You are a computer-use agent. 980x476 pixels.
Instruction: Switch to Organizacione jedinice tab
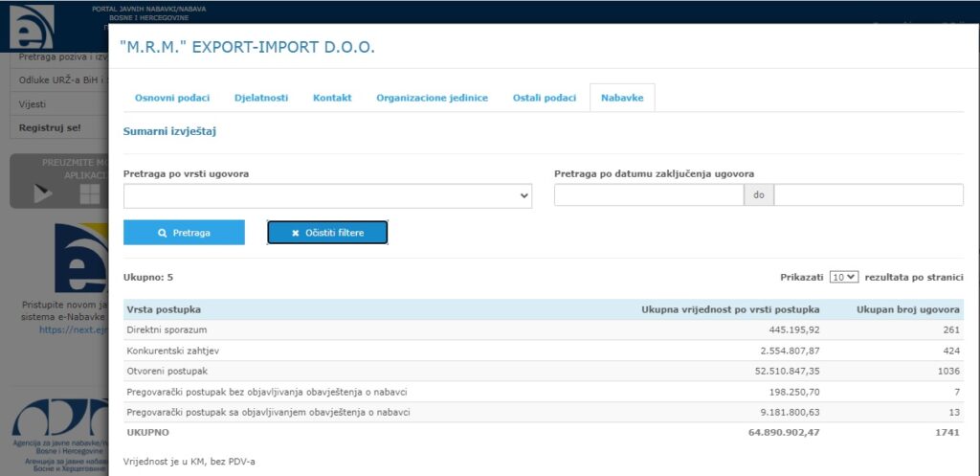(x=432, y=98)
